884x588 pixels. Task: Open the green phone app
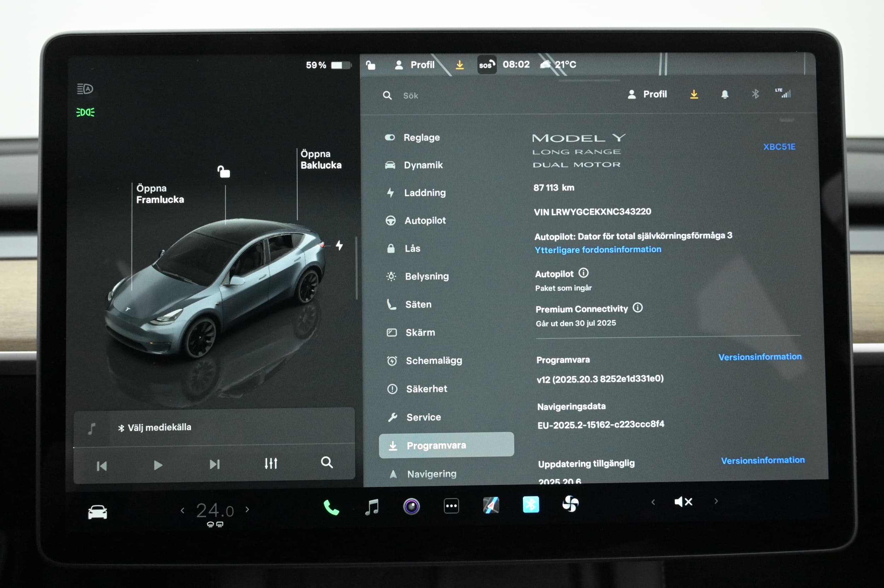(331, 508)
